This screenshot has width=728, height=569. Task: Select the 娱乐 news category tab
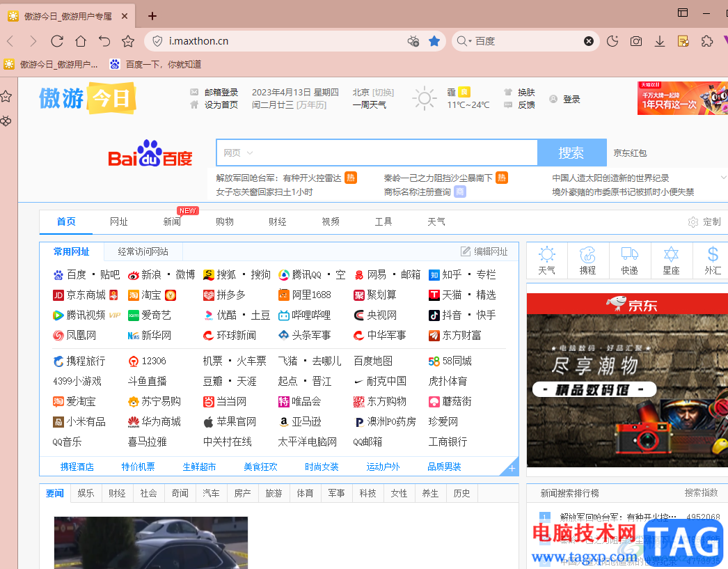(x=86, y=493)
